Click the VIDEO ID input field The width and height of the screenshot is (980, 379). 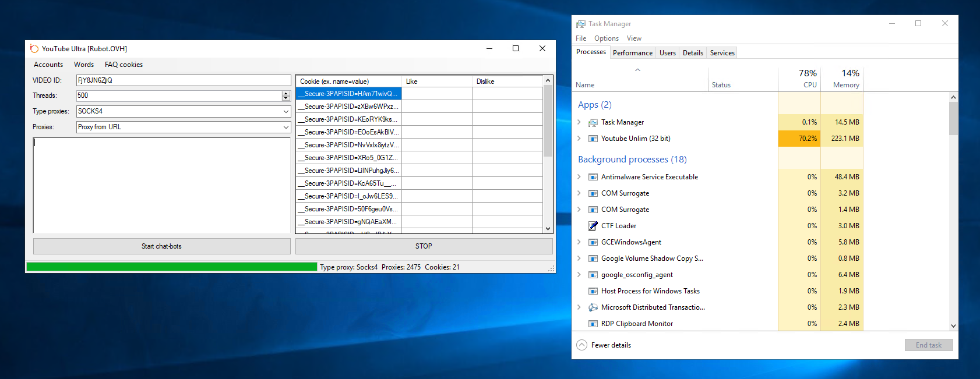click(x=183, y=80)
